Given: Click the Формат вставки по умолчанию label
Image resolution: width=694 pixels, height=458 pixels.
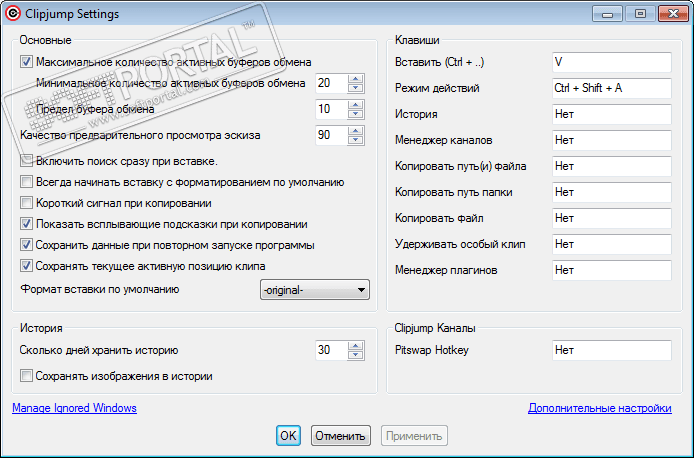Looking at the screenshot, I should coord(100,289).
